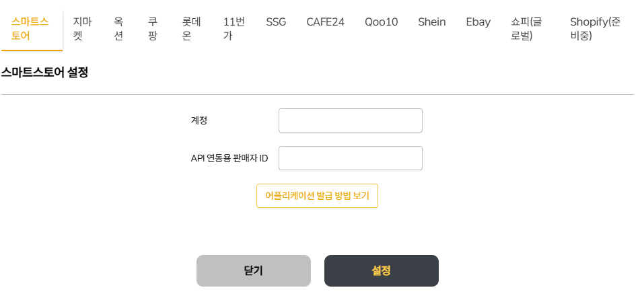Select the 옥션 tab
Image resolution: width=644 pixels, height=294 pixels.
pyautogui.click(x=118, y=29)
